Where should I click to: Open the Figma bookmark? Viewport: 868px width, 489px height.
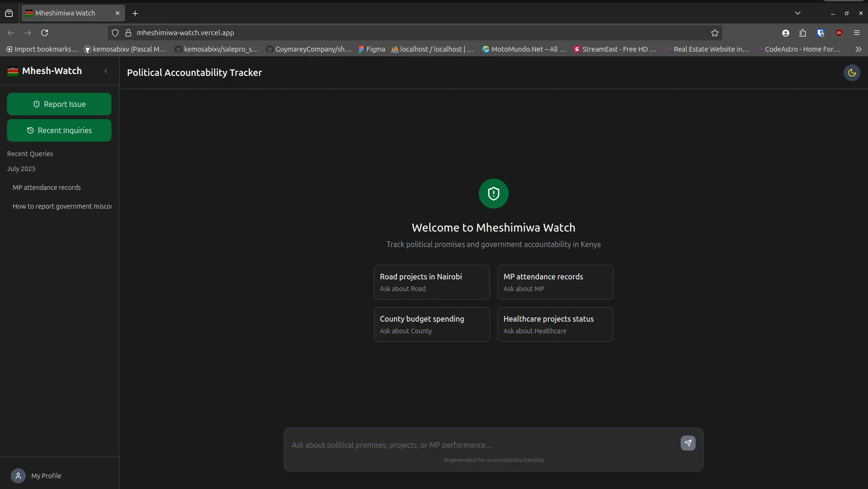371,49
